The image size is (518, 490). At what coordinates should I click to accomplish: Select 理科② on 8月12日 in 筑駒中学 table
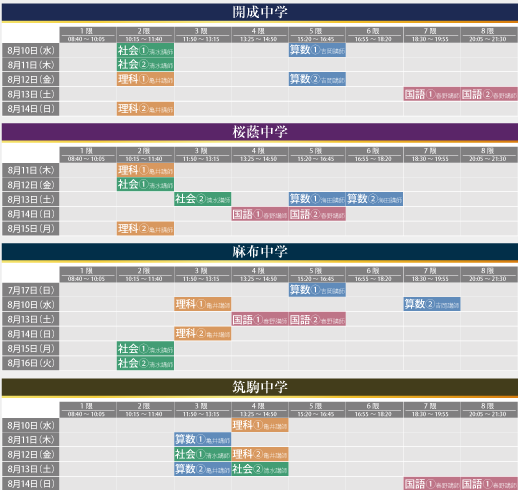[x=260, y=454]
